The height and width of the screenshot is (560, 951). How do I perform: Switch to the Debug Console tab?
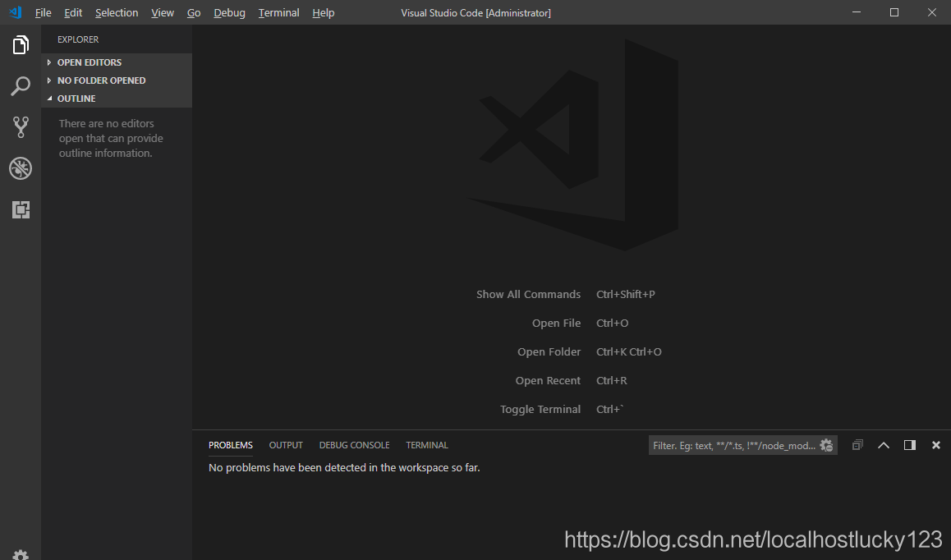354,445
